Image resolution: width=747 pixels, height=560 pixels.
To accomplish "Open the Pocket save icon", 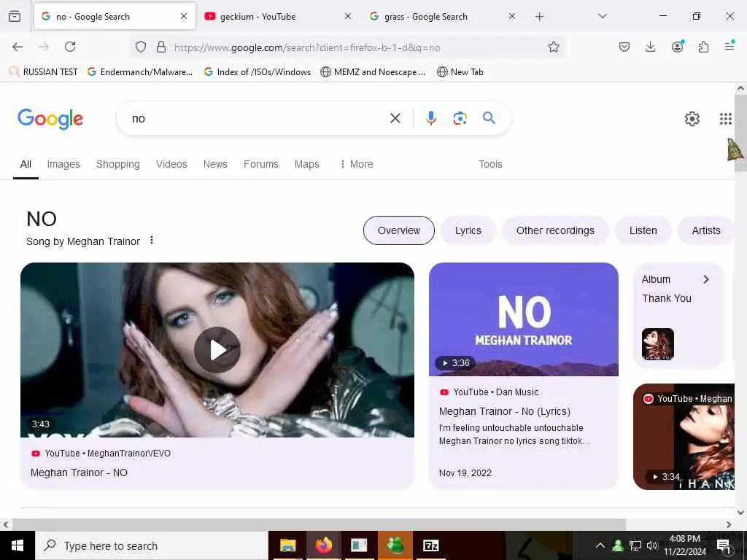I will point(624,47).
